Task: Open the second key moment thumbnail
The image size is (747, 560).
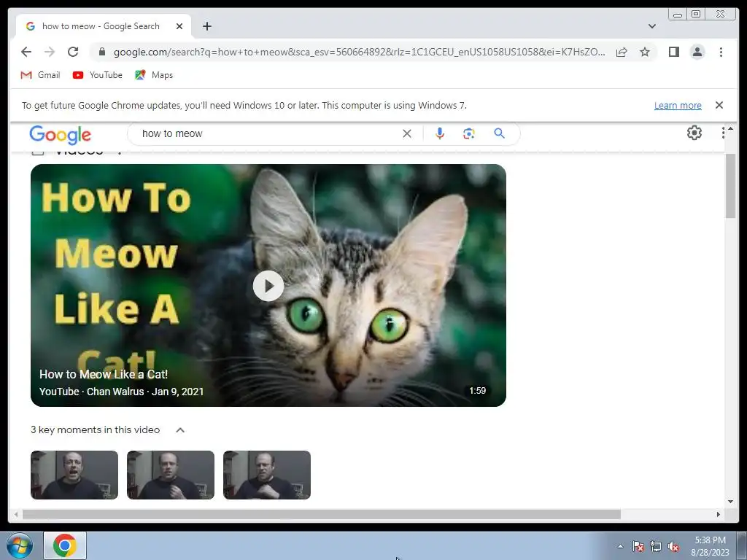Action: [x=171, y=475]
